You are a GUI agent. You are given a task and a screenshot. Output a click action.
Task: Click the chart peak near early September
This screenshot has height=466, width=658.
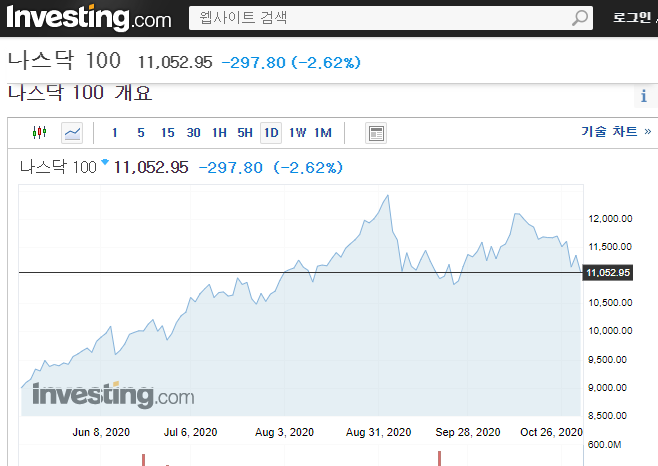388,196
